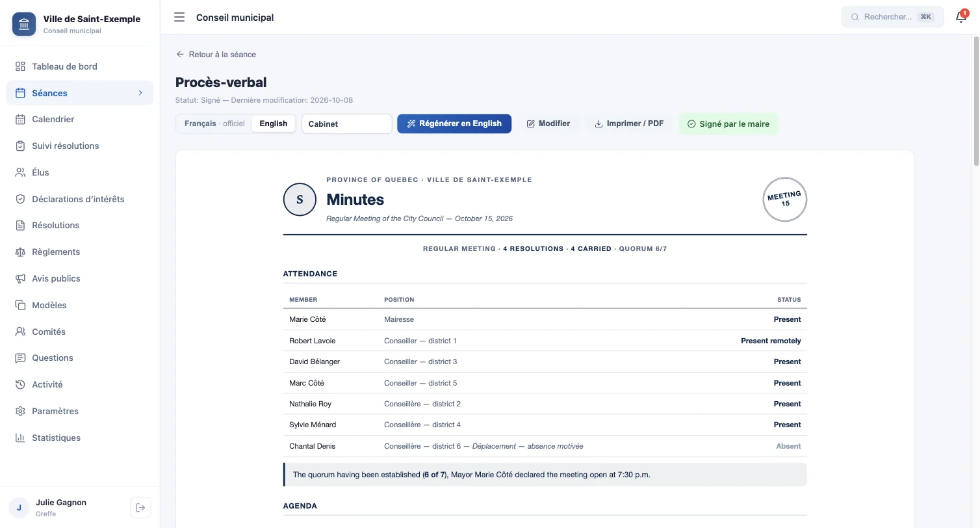Open the Statistiques menu item
Image resolution: width=980 pixels, height=528 pixels.
point(80,438)
